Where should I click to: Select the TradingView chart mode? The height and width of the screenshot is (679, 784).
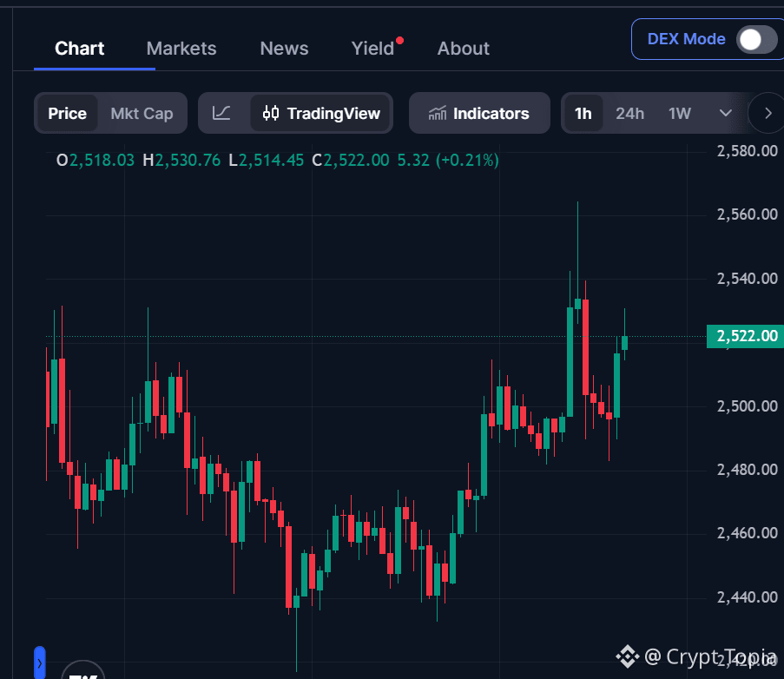pyautogui.click(x=321, y=114)
